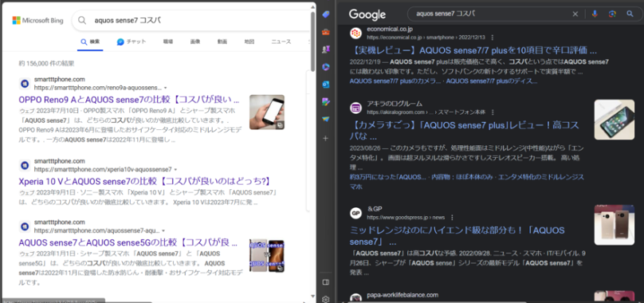Image resolution: width=644 pixels, height=303 pixels.
Task: Expand URL dropdown for aquossense7-aqu result
Action: pyautogui.click(x=163, y=230)
